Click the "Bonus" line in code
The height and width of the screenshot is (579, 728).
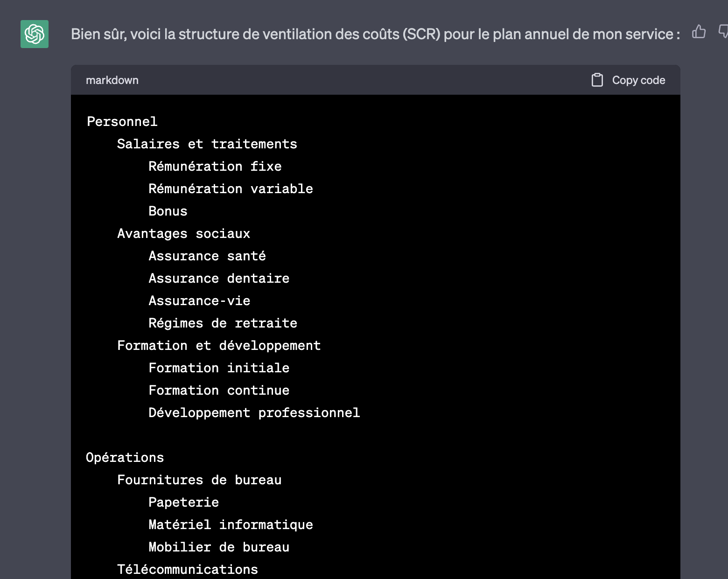click(168, 211)
